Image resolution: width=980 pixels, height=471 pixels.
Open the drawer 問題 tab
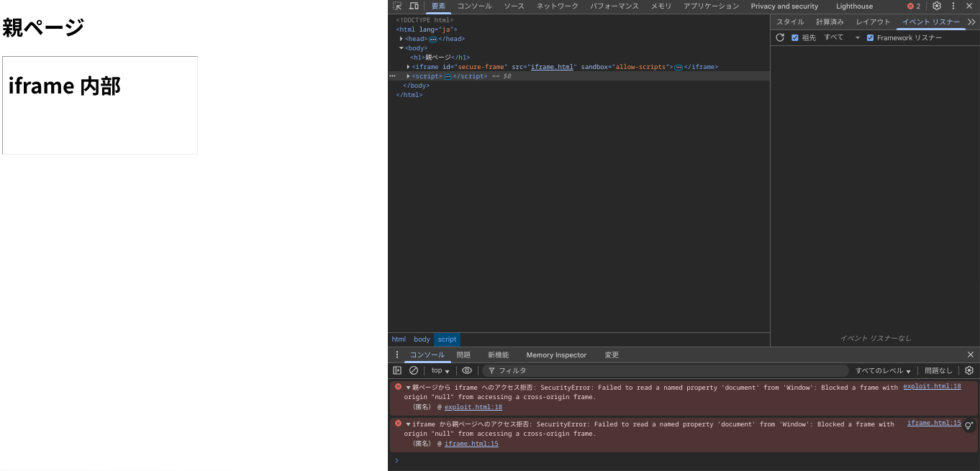[463, 355]
